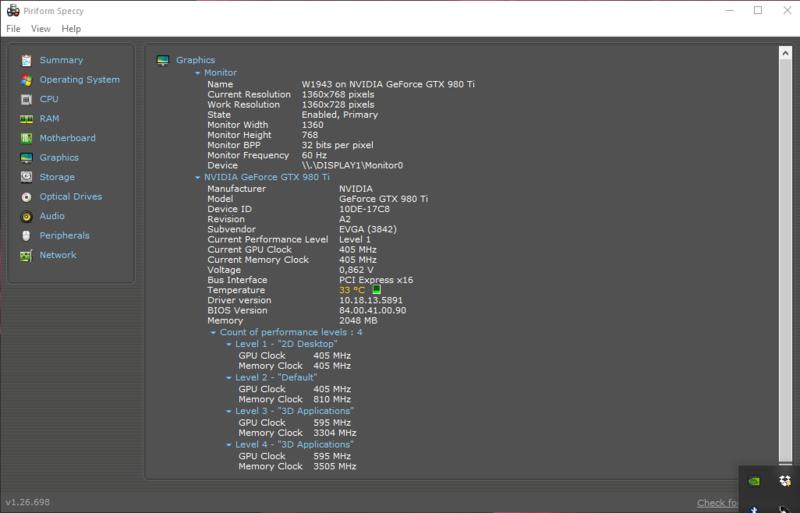Click the version label v1.26.698
The image size is (800, 513).
point(28,502)
